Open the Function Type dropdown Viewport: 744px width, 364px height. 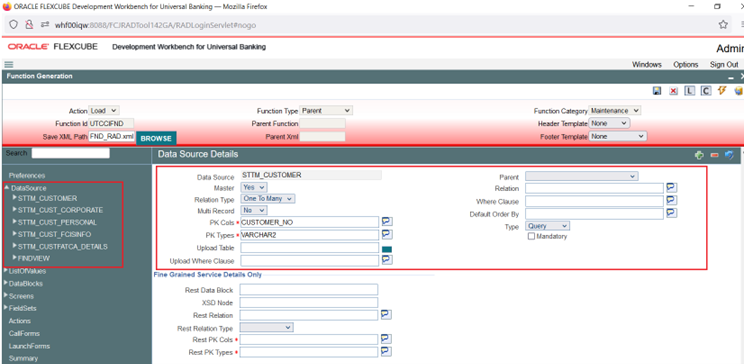(x=326, y=111)
